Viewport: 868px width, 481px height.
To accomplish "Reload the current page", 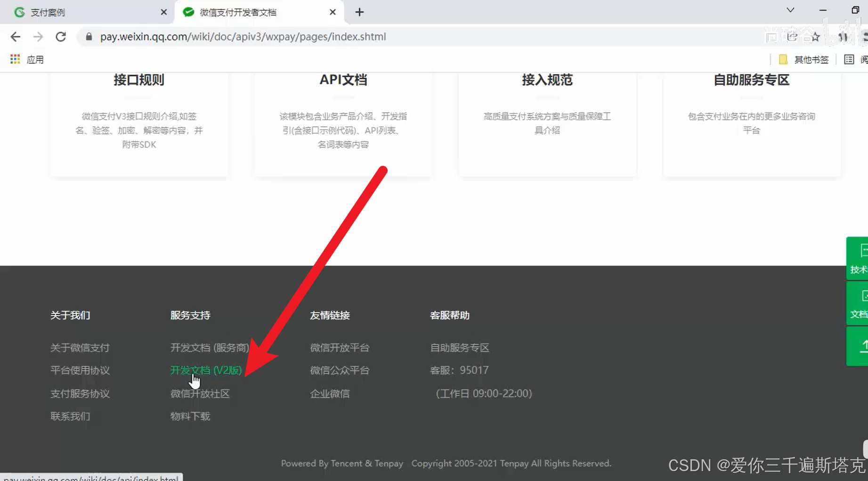I will coord(61,37).
